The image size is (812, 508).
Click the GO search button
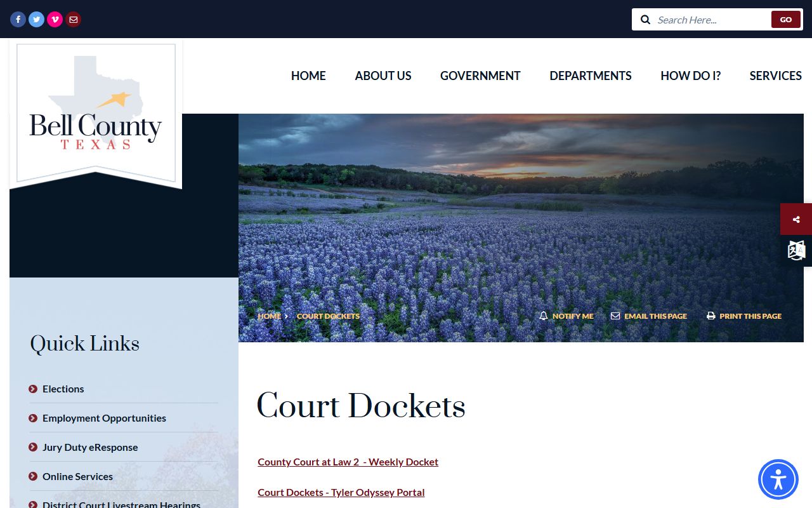click(x=786, y=20)
